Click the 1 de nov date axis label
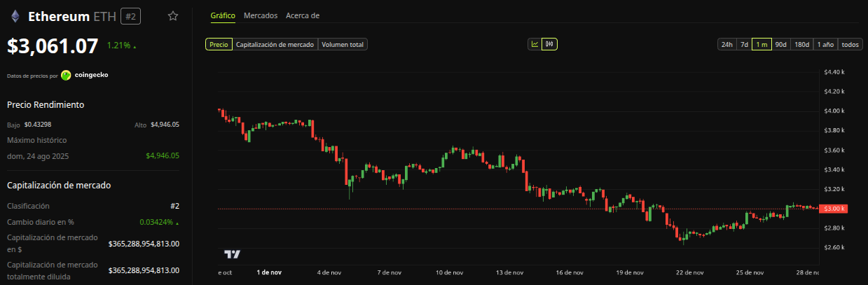 click(x=269, y=272)
